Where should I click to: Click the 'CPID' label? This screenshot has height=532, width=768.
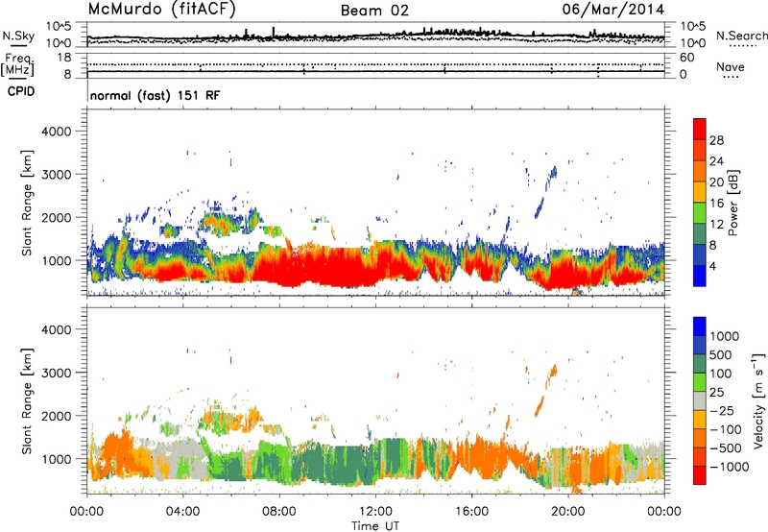(21, 91)
